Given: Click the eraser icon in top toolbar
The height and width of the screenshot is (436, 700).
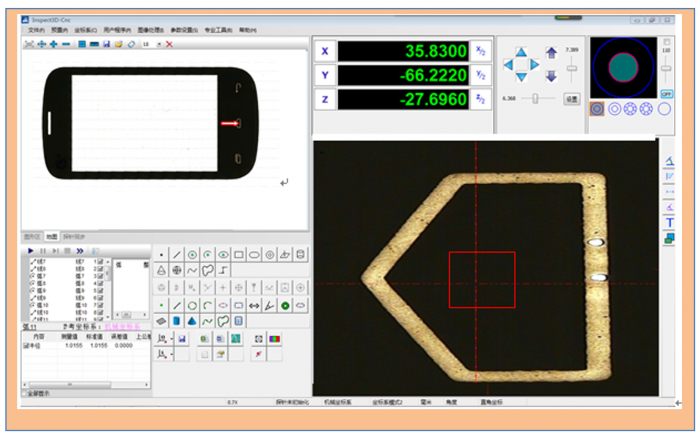Looking at the screenshot, I should coord(131,44).
